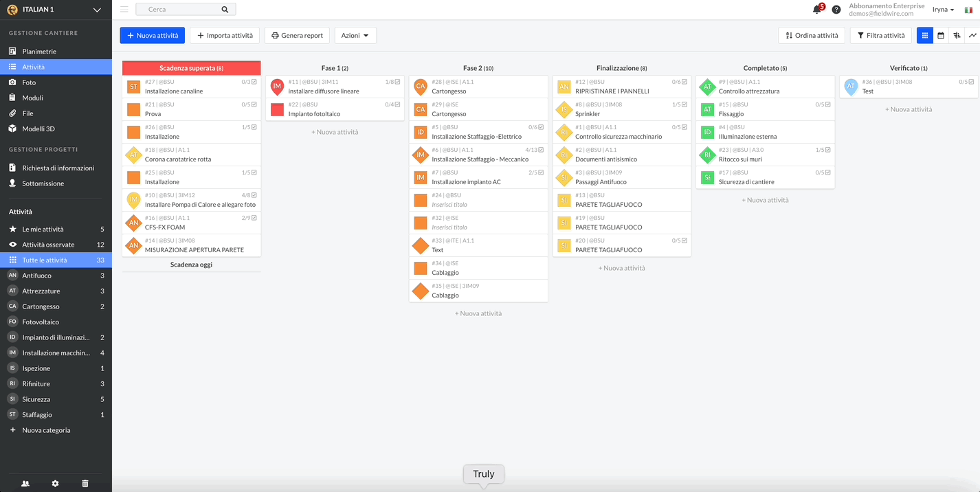This screenshot has height=492, width=980.
Task: Click the help question mark icon
Action: pos(836,10)
